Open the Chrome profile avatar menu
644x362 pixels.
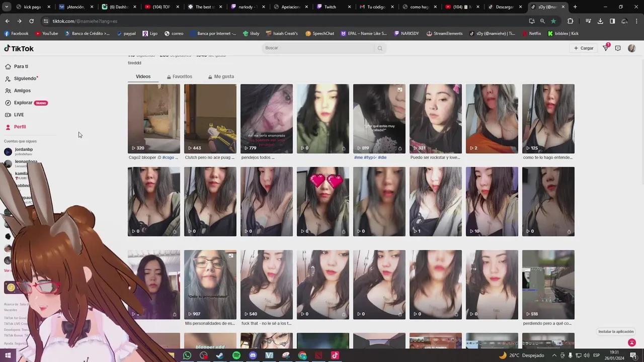(624, 21)
